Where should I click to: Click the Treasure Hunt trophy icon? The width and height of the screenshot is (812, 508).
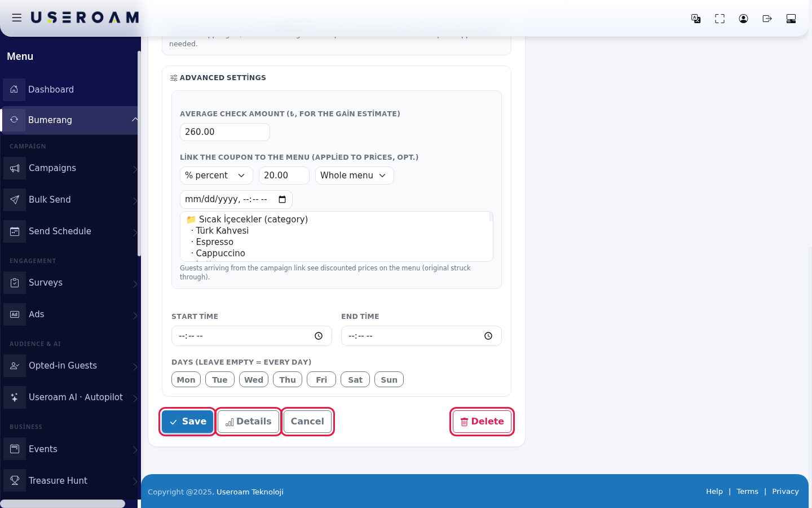point(15,481)
